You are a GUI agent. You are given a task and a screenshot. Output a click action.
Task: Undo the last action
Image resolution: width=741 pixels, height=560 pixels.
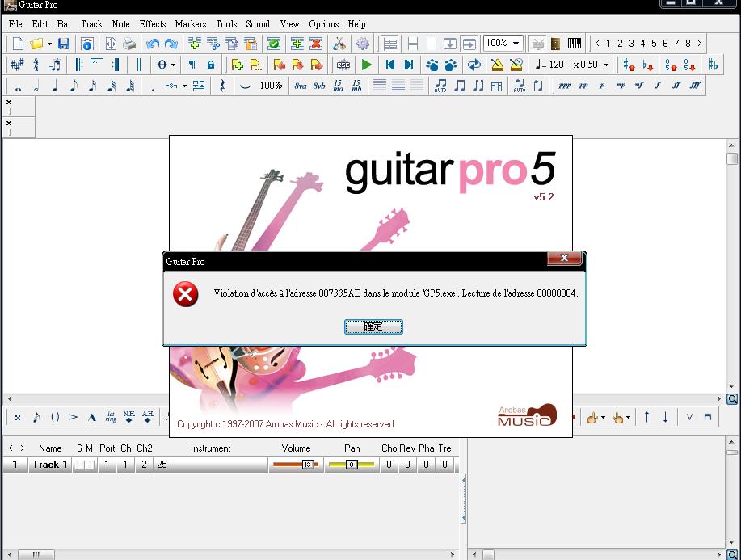152,44
